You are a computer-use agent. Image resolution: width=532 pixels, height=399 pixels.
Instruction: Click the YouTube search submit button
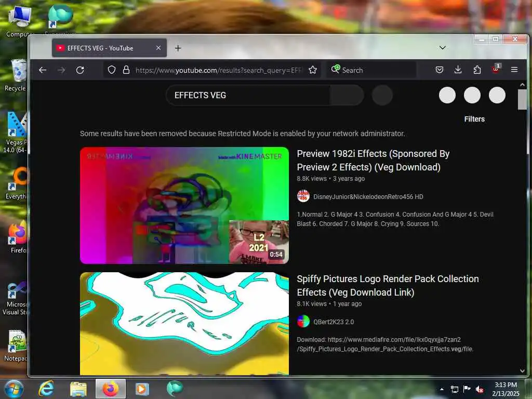point(347,96)
